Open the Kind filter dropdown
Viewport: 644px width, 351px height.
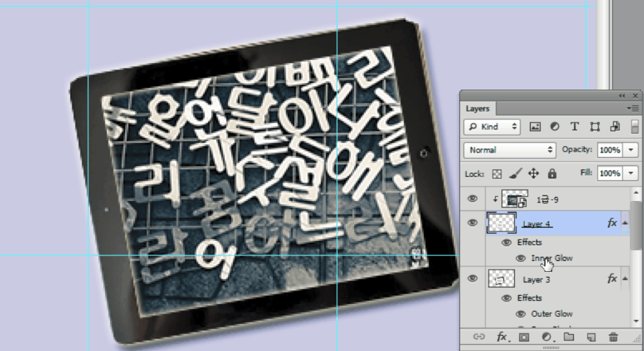point(492,127)
